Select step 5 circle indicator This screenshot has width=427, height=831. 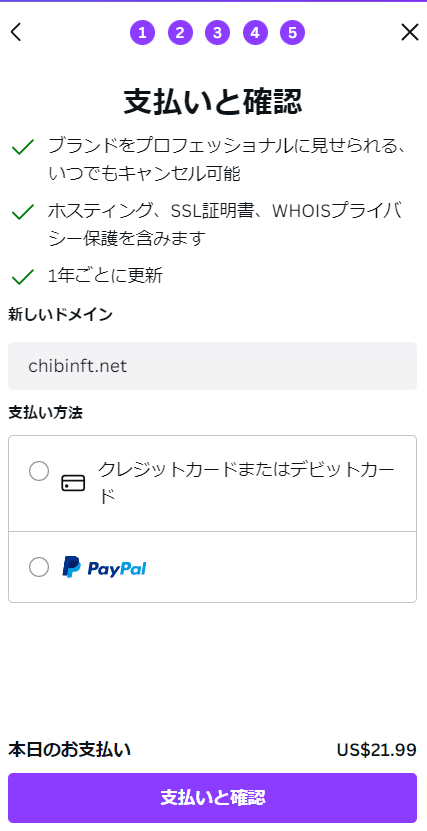click(292, 33)
